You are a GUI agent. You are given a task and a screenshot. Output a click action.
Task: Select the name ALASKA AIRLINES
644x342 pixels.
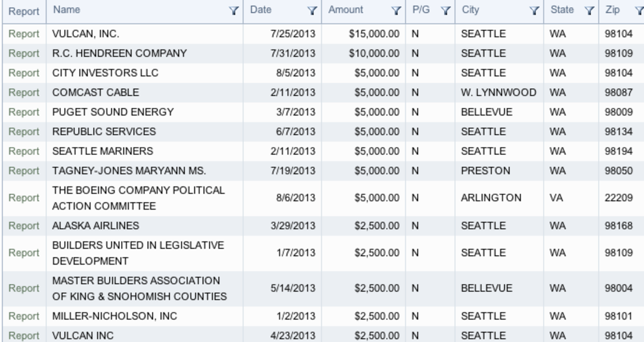click(95, 226)
